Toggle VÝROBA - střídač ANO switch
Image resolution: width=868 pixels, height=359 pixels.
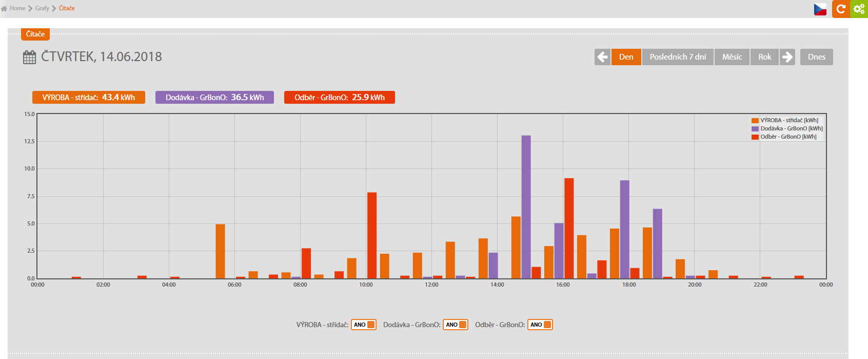click(364, 325)
